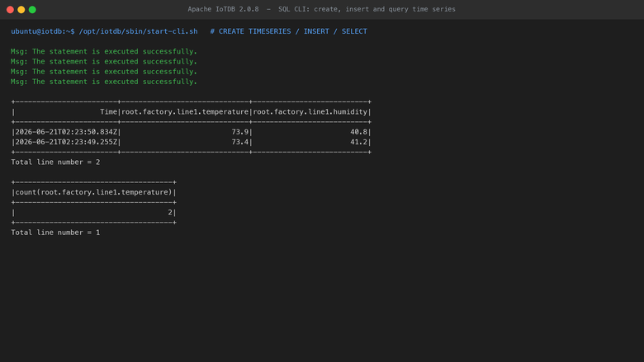Click the command '/opt/iotdb/sbin/start-cli.sh'
This screenshot has height=362, width=644.
point(138,31)
